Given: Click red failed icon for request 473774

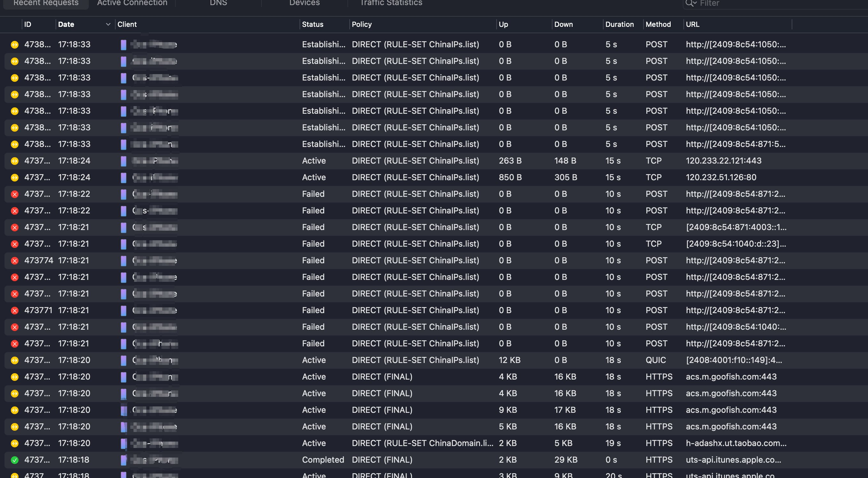Looking at the screenshot, I should click(14, 261).
